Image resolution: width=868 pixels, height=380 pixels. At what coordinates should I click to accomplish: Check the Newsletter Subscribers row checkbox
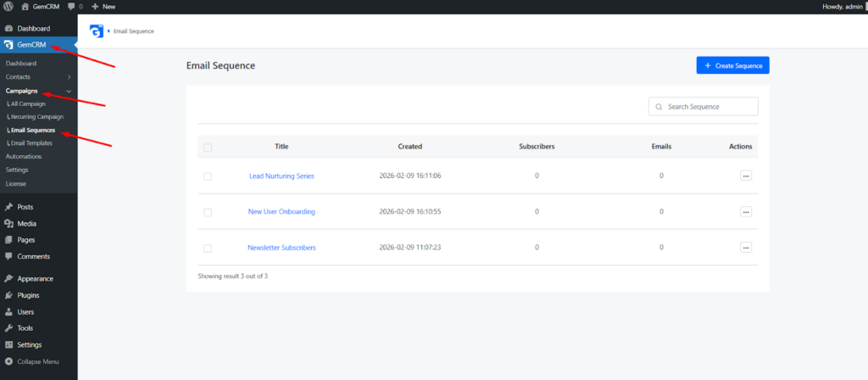coord(208,249)
